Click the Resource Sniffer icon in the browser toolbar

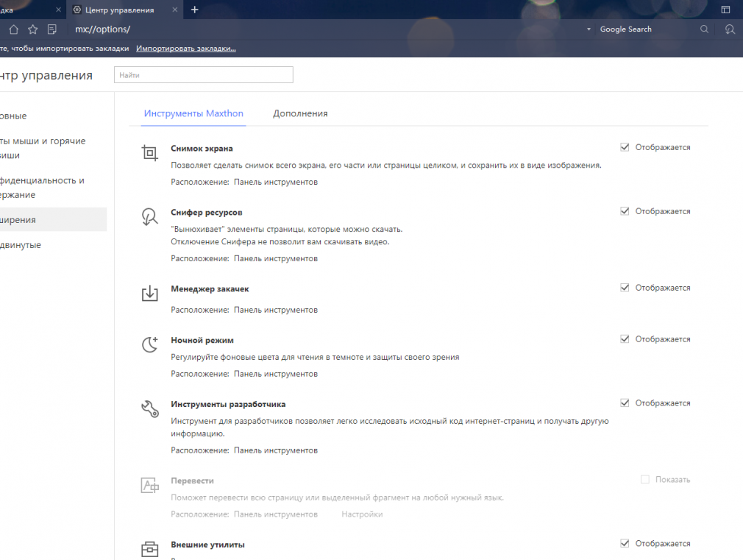point(730,29)
